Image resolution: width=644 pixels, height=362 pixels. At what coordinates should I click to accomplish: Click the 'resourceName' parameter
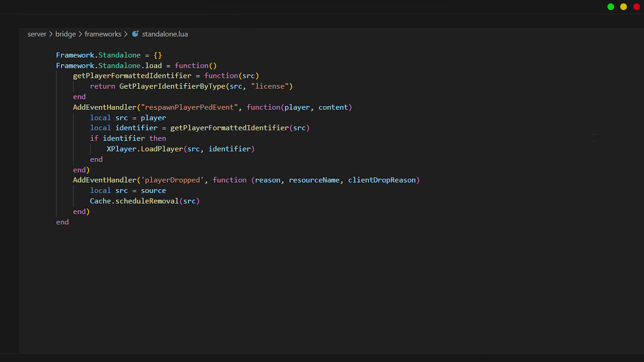[x=314, y=180]
